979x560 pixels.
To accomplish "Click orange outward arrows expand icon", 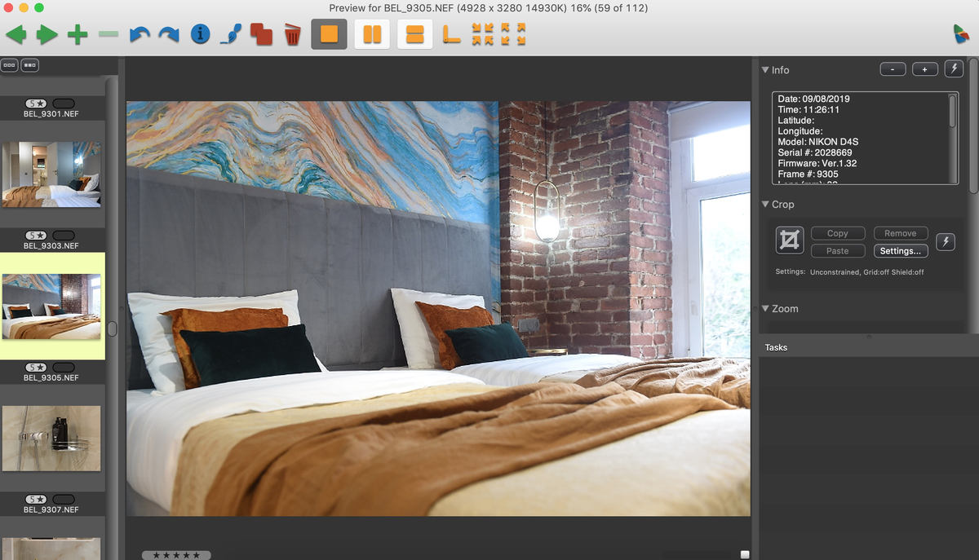I will pos(513,34).
